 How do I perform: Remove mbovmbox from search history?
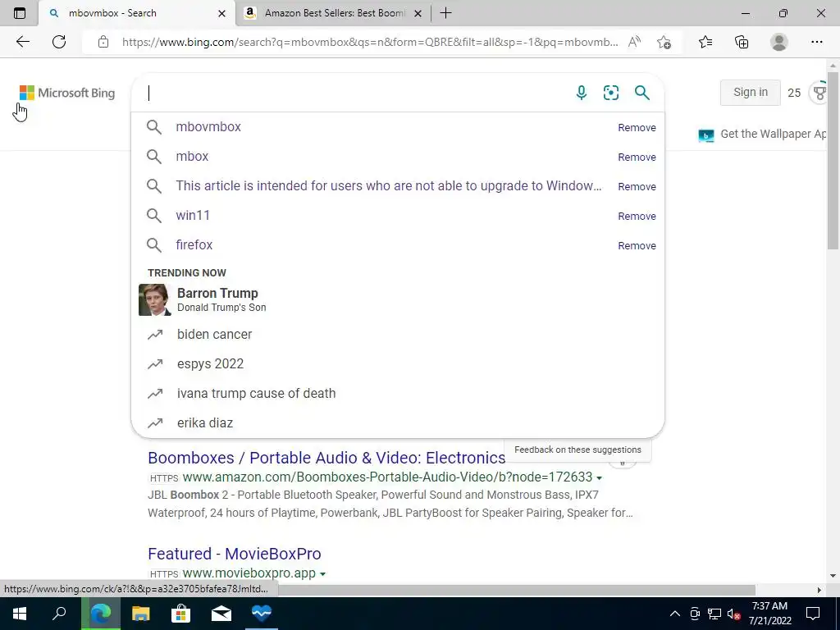point(637,127)
